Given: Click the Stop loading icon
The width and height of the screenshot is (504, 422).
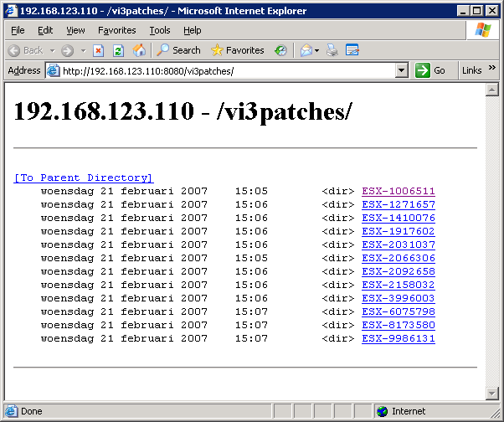Looking at the screenshot, I should (99, 50).
